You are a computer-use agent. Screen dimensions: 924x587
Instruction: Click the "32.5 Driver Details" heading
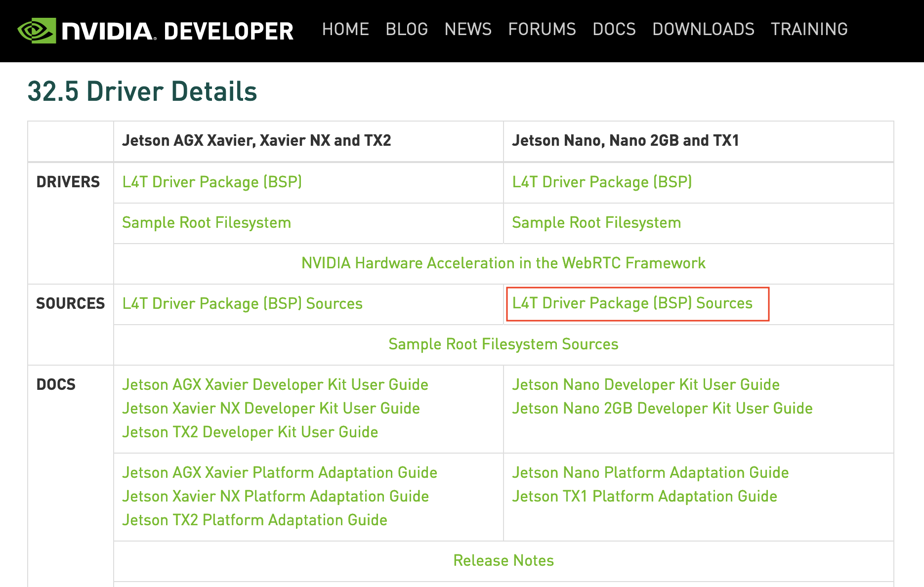tap(142, 91)
